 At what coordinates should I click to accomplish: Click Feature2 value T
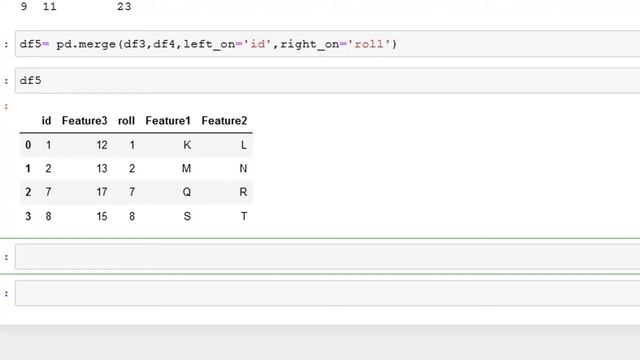click(244, 216)
